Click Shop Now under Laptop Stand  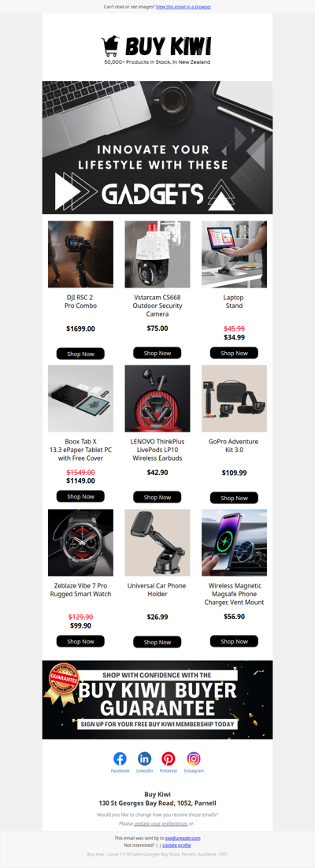(234, 353)
